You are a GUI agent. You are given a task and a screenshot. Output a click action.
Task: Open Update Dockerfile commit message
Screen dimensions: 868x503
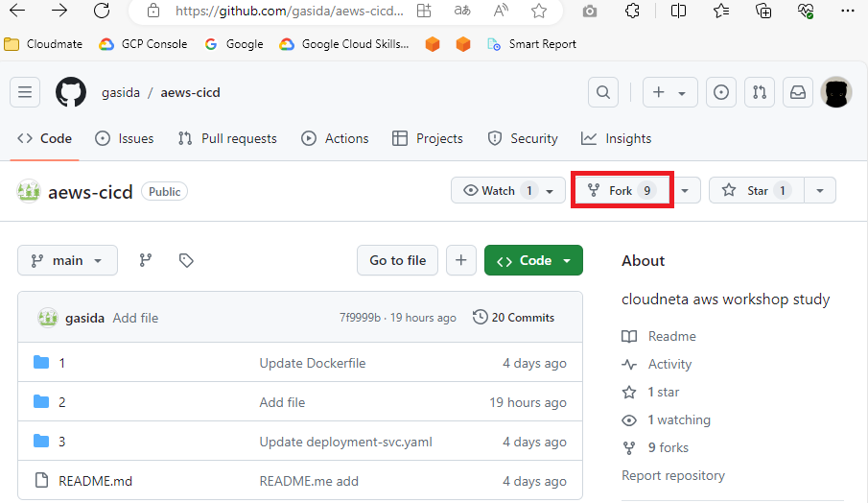[x=313, y=364]
